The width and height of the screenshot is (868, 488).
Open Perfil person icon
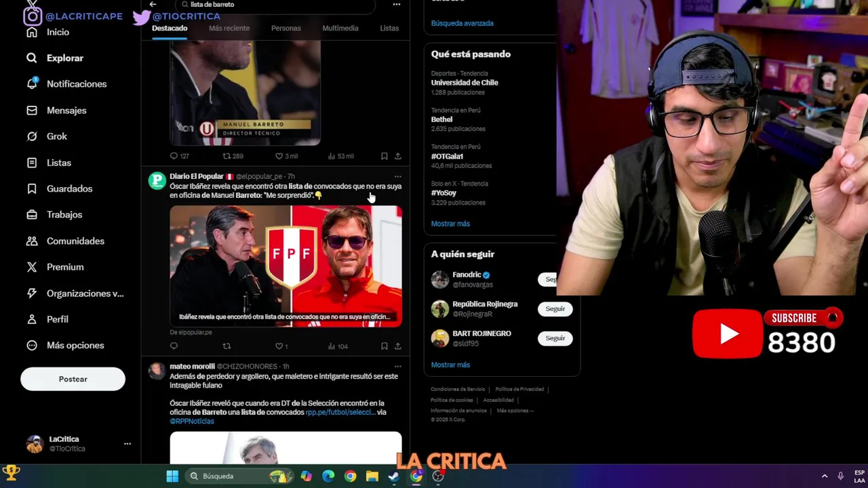[32, 319]
